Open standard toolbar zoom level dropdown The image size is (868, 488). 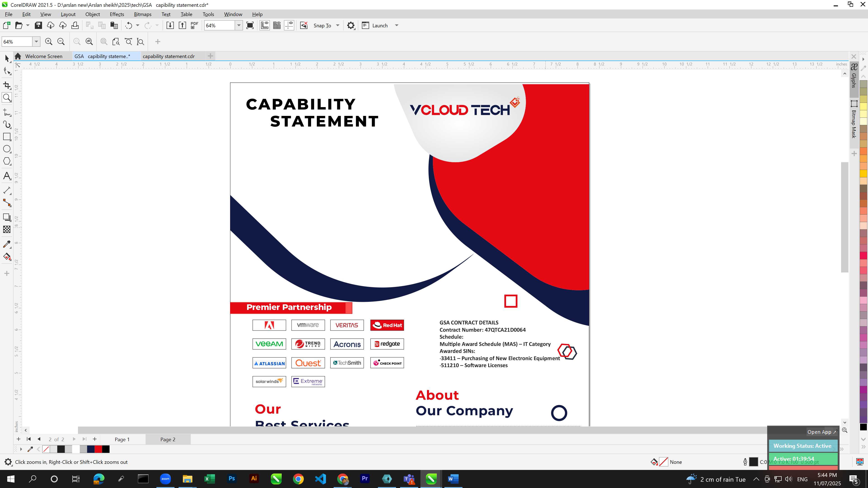pyautogui.click(x=238, y=26)
